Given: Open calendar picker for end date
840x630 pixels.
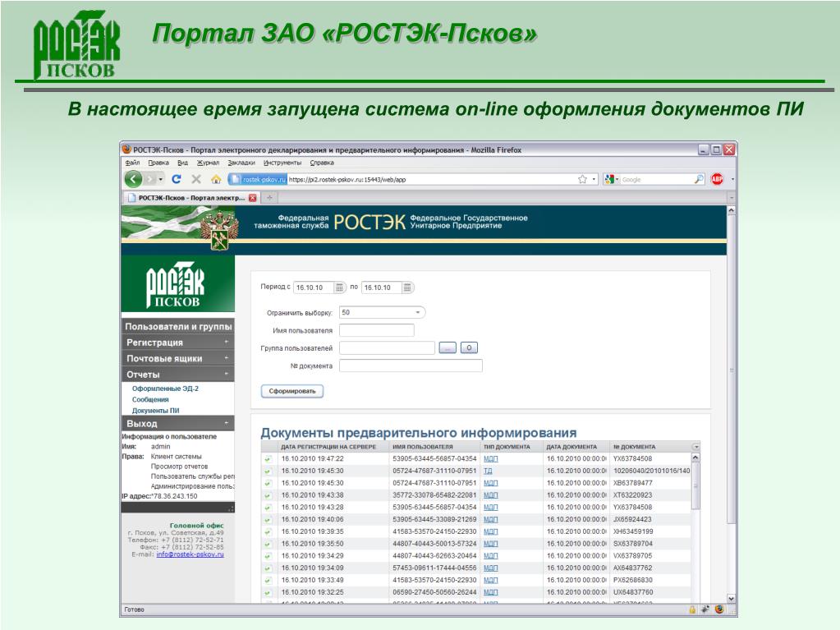Looking at the screenshot, I should click(x=407, y=287).
